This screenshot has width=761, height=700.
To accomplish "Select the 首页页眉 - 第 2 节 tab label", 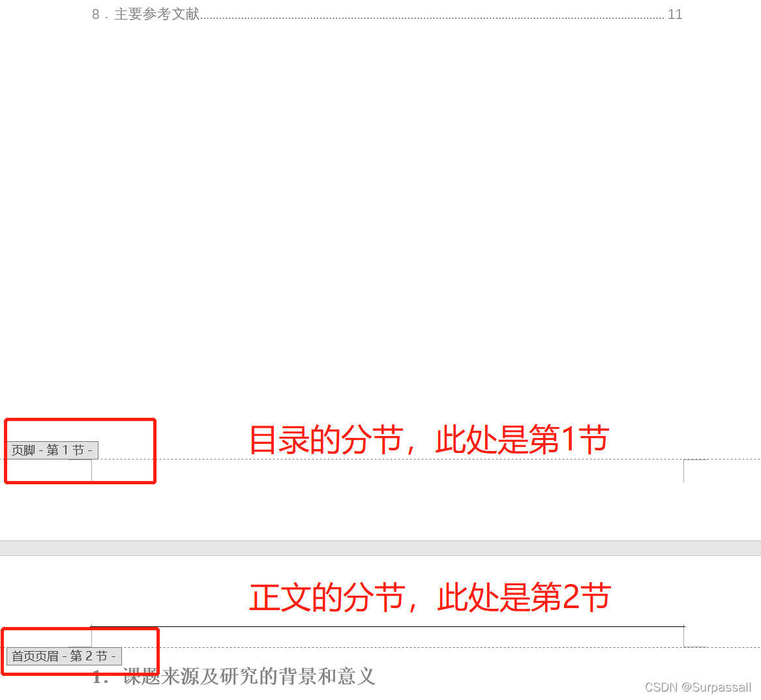I will [64, 656].
